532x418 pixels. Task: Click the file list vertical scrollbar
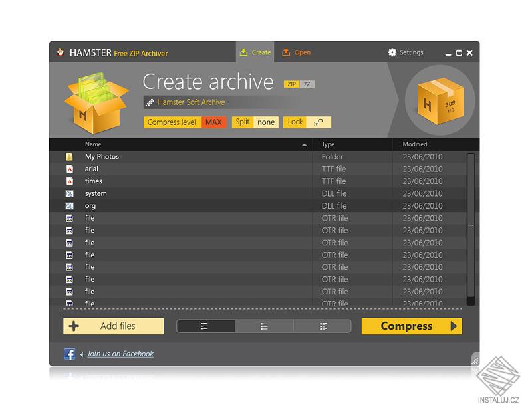[x=471, y=229]
